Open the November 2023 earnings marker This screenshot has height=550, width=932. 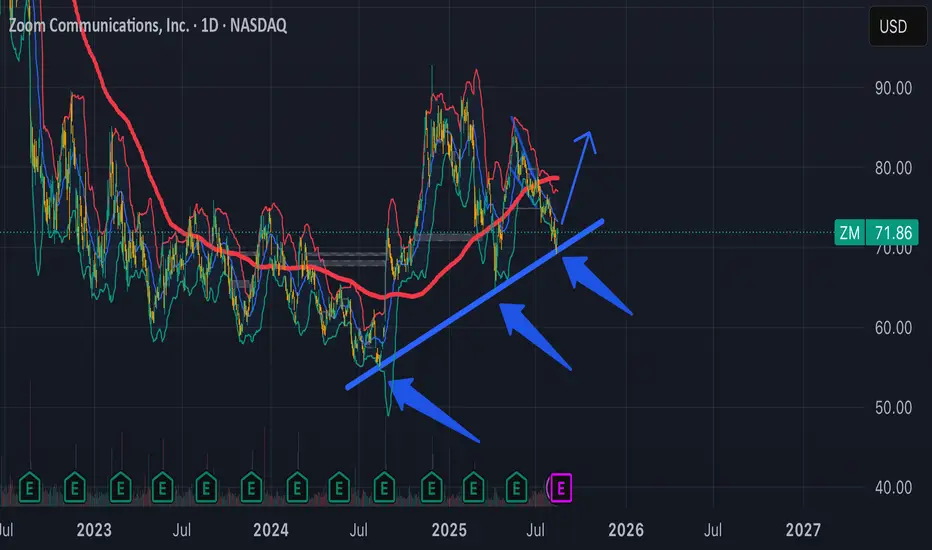[251, 488]
